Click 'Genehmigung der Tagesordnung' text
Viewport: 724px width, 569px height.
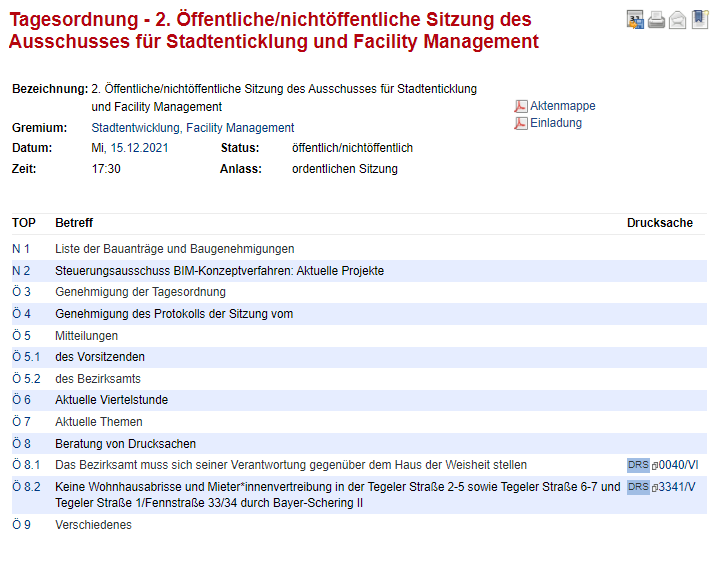click(140, 292)
